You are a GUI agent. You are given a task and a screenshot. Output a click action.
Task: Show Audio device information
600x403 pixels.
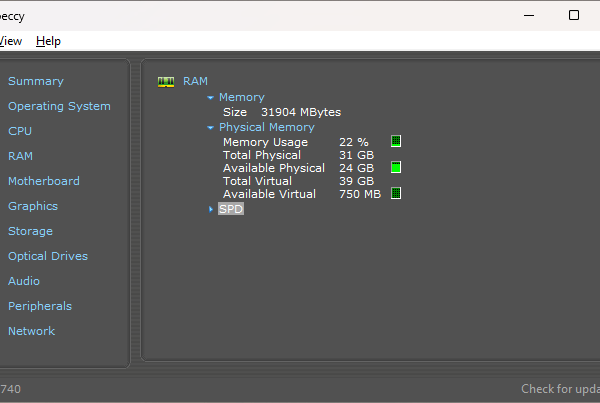(24, 281)
